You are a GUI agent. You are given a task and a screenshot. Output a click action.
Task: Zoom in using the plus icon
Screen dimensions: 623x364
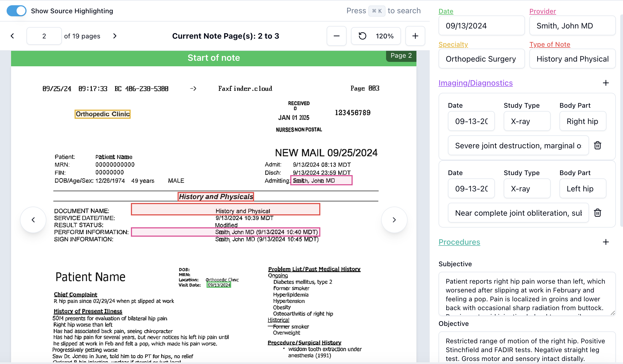pos(415,36)
